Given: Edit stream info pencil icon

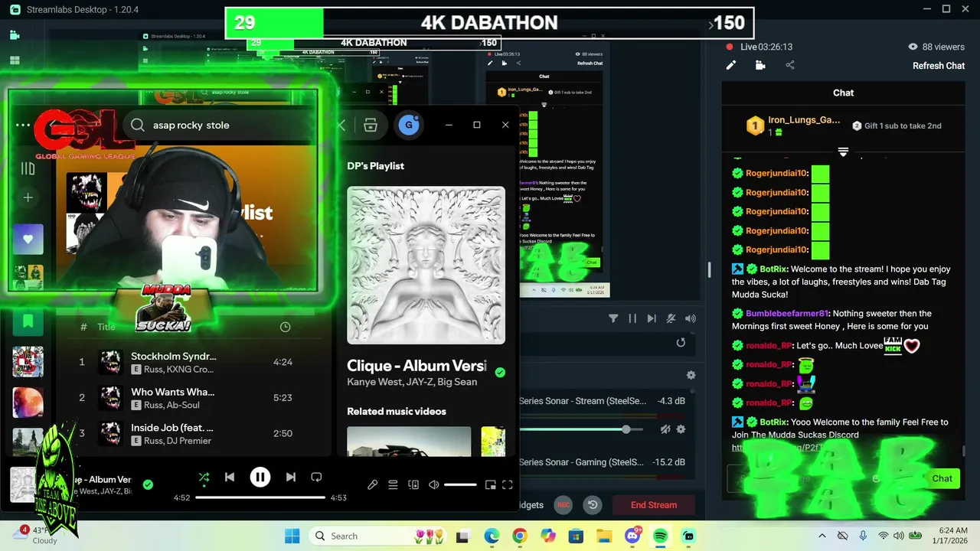Looking at the screenshot, I should tap(730, 65).
